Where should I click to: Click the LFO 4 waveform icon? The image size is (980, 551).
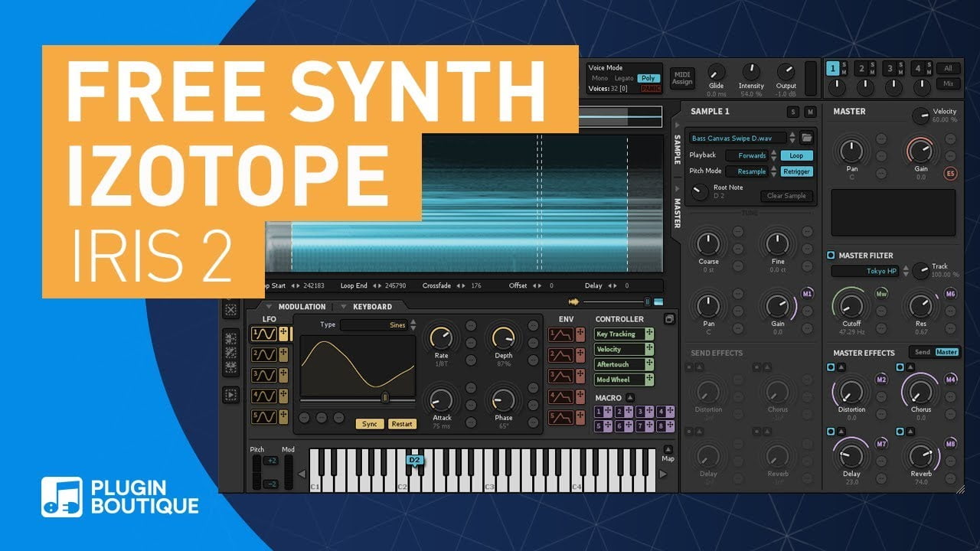(x=264, y=396)
